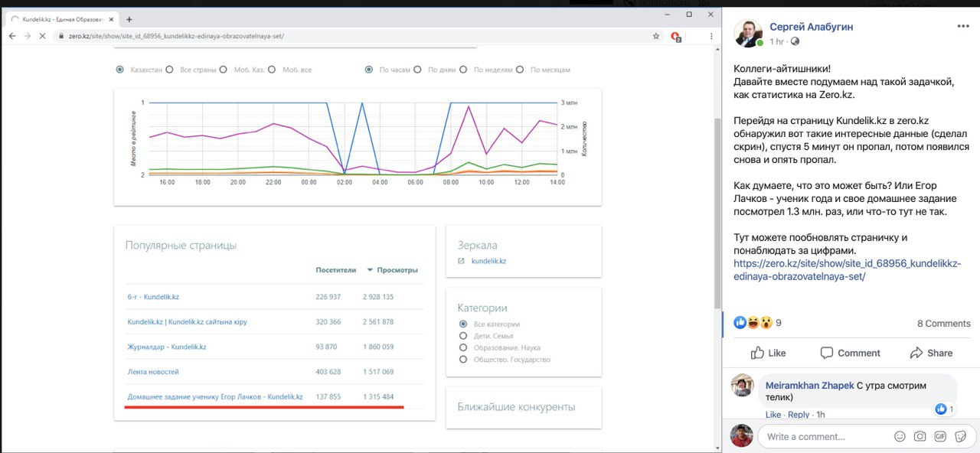Click the browser back arrow
This screenshot has height=453, width=980.
pos(11,36)
